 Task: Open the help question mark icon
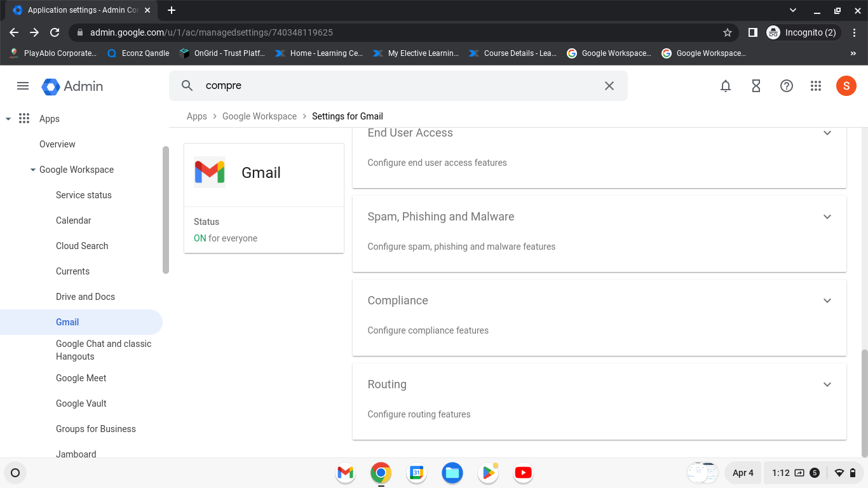click(787, 86)
